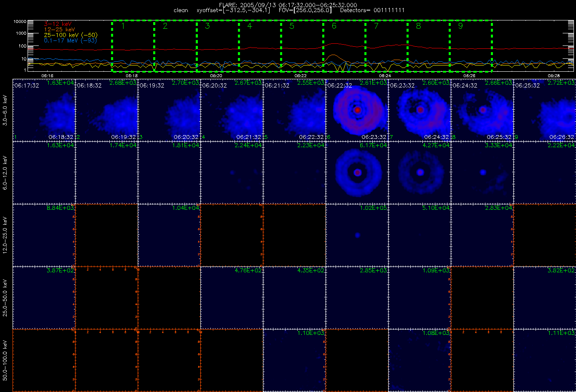Click the 6.0-12.0 keV image labeled 2.24E+04
Viewport: 576px width, 392px height.
coord(232,172)
